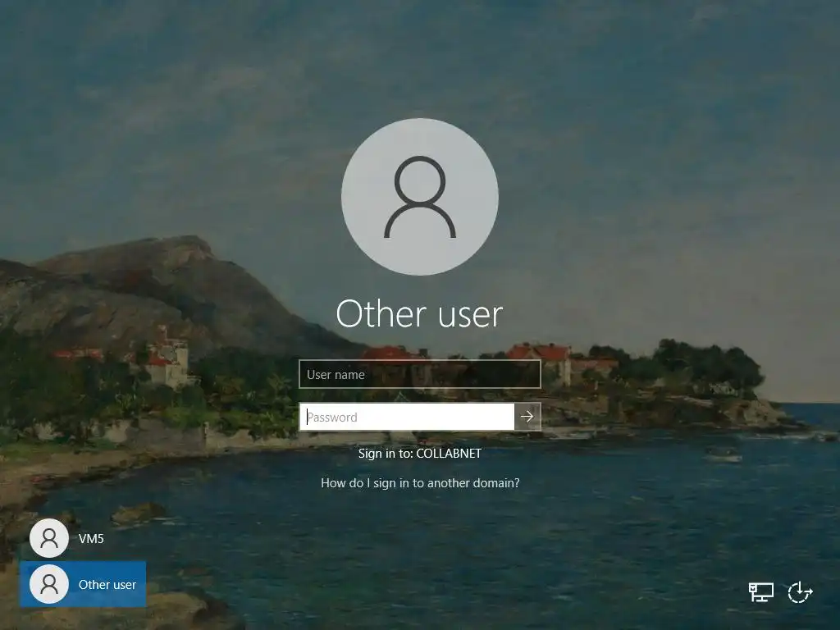Click the 'Other user' heading text
The height and width of the screenshot is (630, 840).
pos(419,314)
